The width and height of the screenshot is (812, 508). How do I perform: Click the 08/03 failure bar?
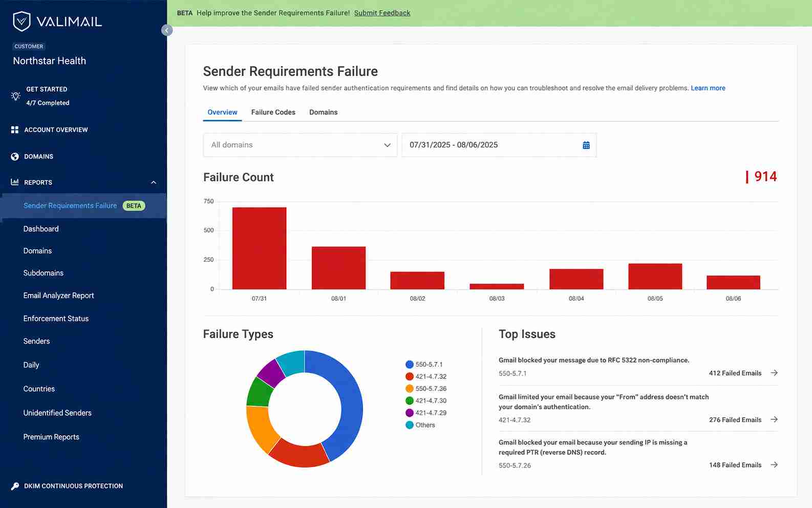497,286
